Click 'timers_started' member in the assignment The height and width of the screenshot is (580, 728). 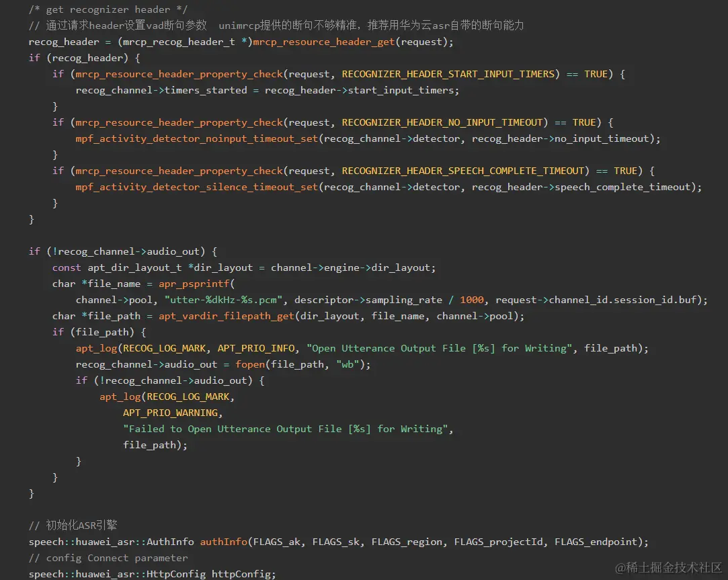[x=206, y=90]
